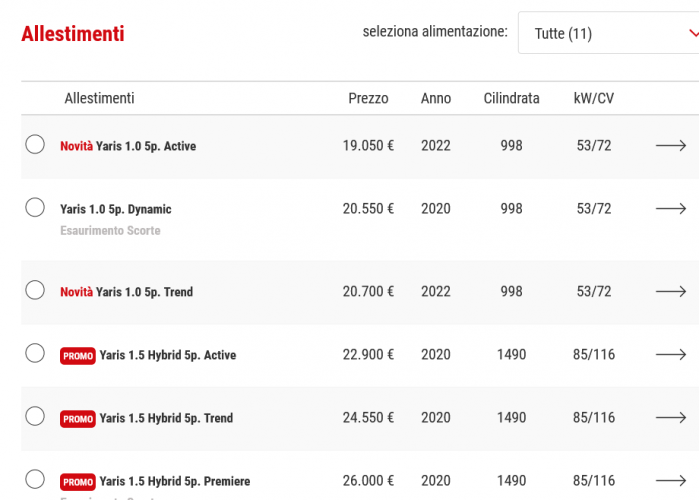Click the Cilindrata column header

(511, 99)
